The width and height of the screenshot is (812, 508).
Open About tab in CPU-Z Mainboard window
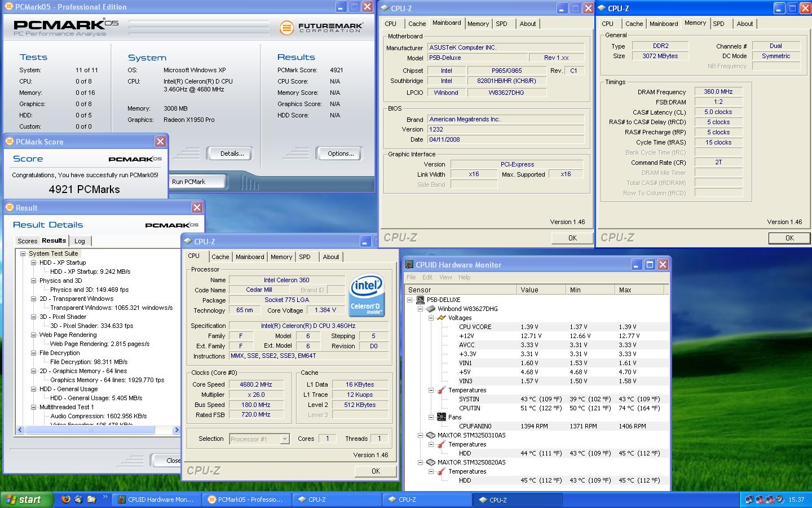click(528, 24)
